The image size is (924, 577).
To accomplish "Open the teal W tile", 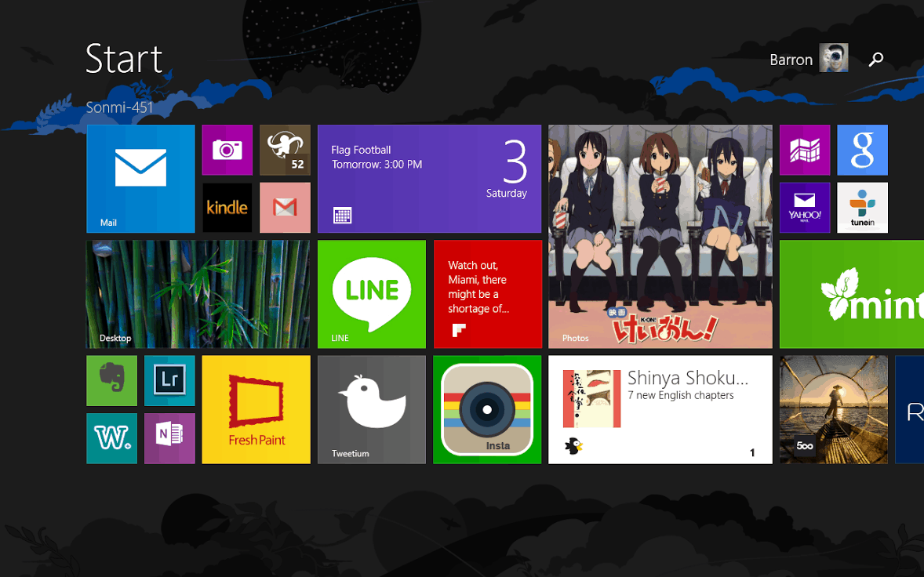I will pos(111,438).
